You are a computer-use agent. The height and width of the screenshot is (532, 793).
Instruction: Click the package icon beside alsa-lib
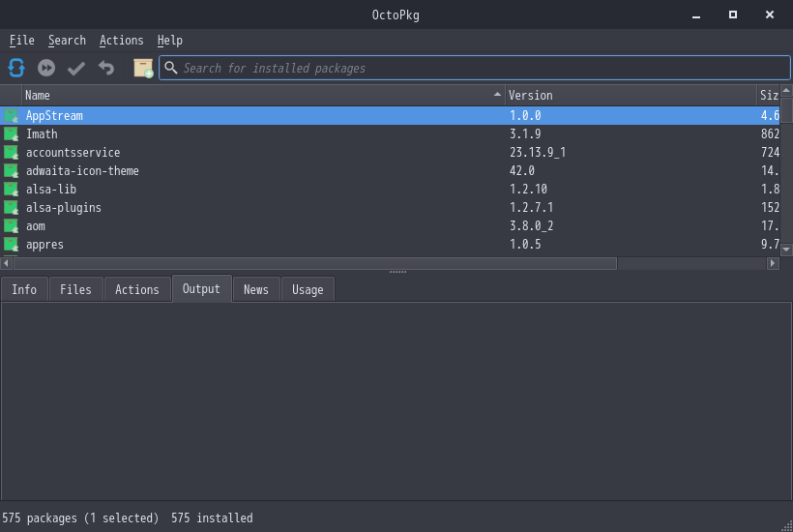click(12, 190)
